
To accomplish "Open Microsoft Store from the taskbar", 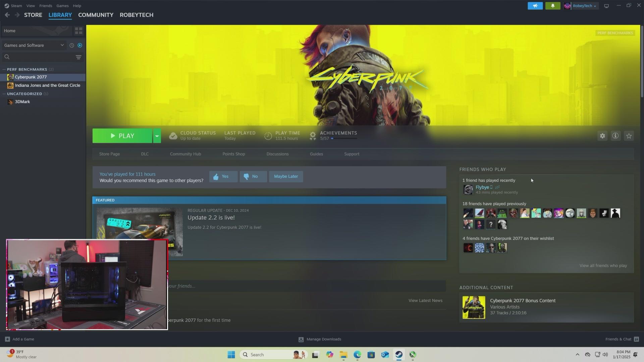I will click(x=371, y=355).
